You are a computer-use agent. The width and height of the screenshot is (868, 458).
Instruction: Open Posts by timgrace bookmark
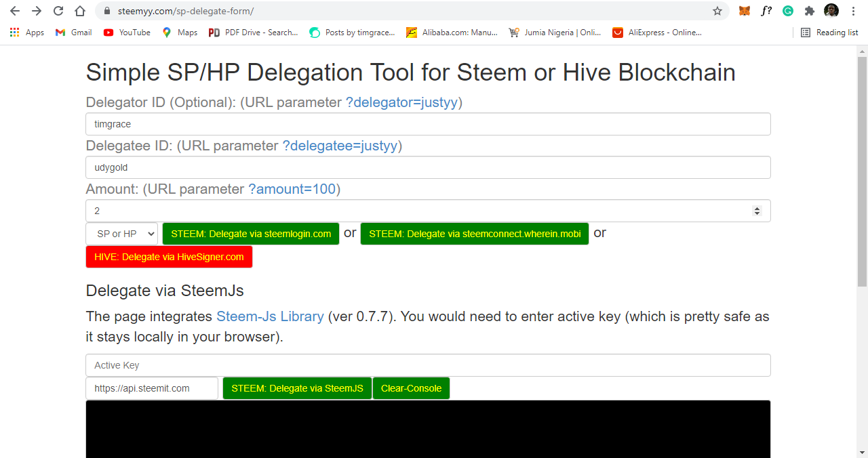[352, 33]
